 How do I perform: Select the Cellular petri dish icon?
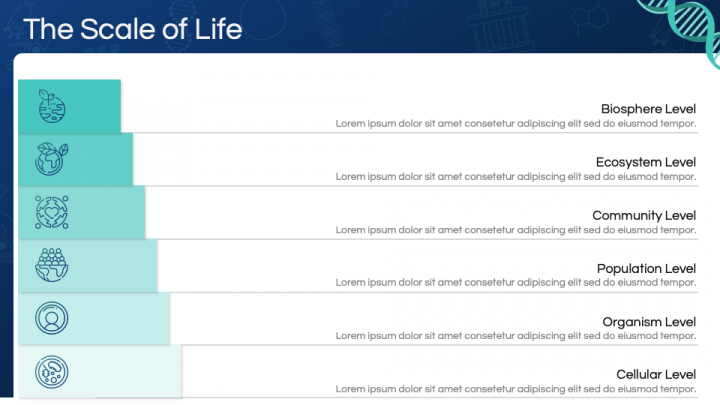point(52,371)
